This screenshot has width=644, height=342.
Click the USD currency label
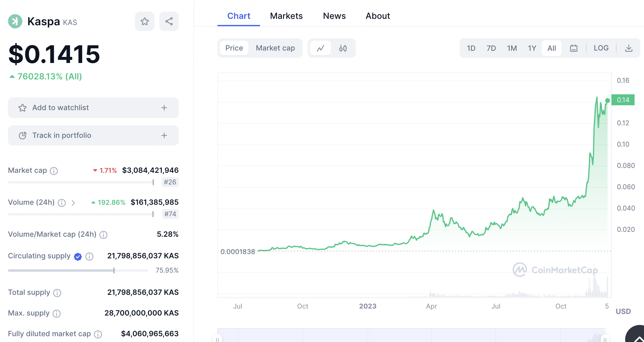623,311
